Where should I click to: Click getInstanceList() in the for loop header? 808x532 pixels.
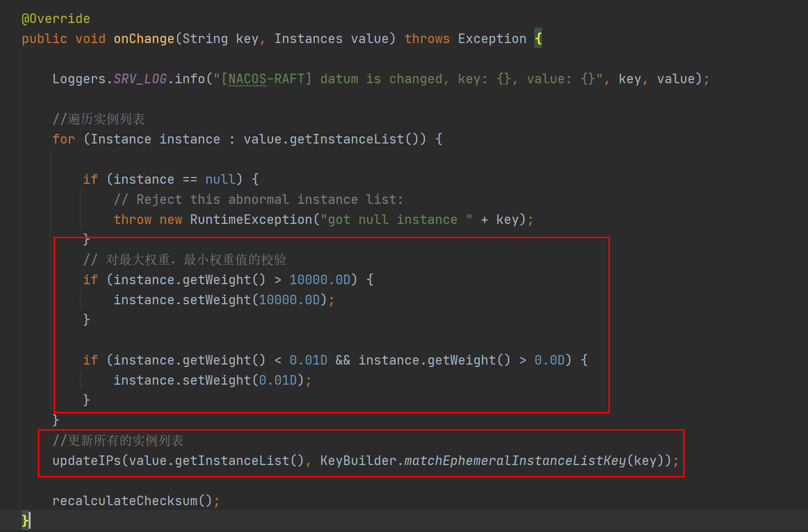point(354,139)
